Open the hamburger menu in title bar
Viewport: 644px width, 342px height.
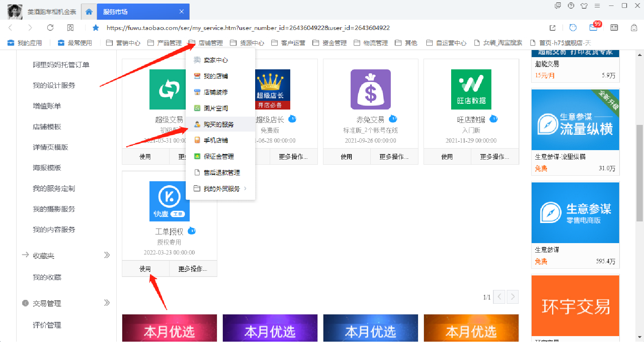point(597,6)
